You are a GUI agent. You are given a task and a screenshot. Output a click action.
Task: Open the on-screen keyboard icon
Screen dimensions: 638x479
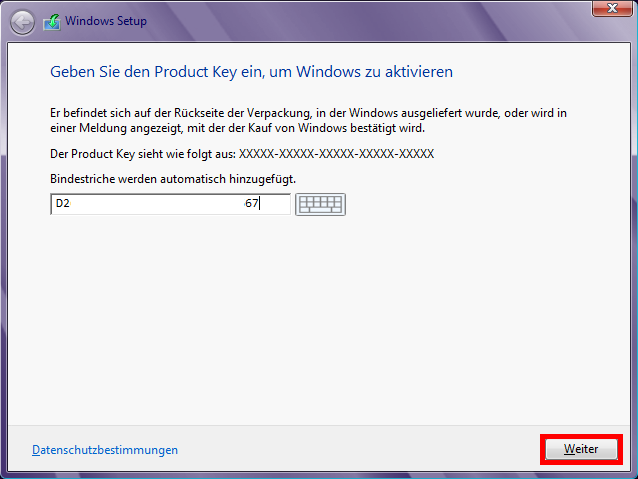pyautogui.click(x=320, y=204)
